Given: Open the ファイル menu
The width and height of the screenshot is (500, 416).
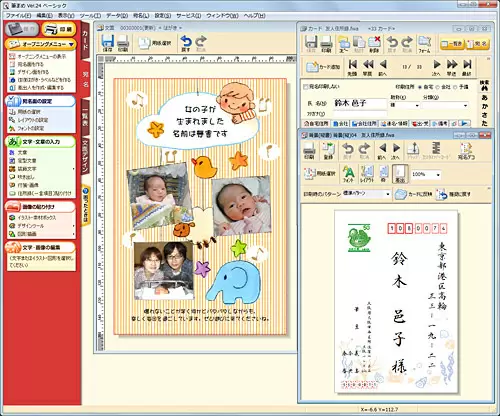Looking at the screenshot, I should click(18, 16).
